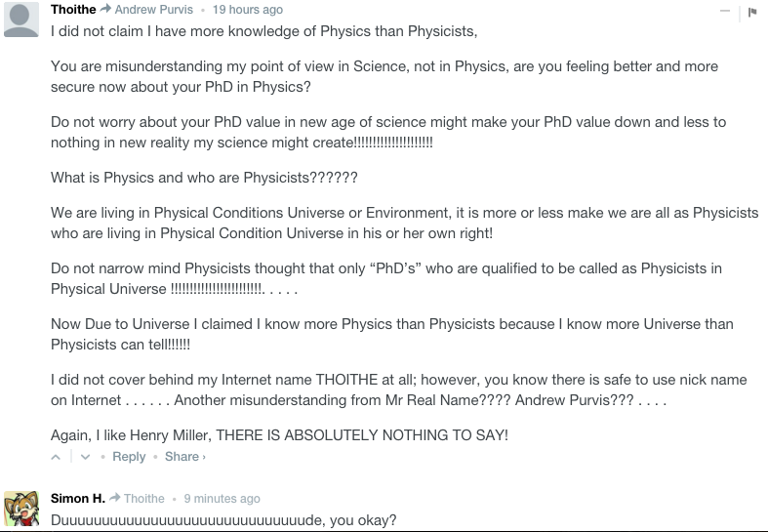The height and width of the screenshot is (532, 768).
Task: Open the '19 hours ago' permalink
Action: click(248, 10)
